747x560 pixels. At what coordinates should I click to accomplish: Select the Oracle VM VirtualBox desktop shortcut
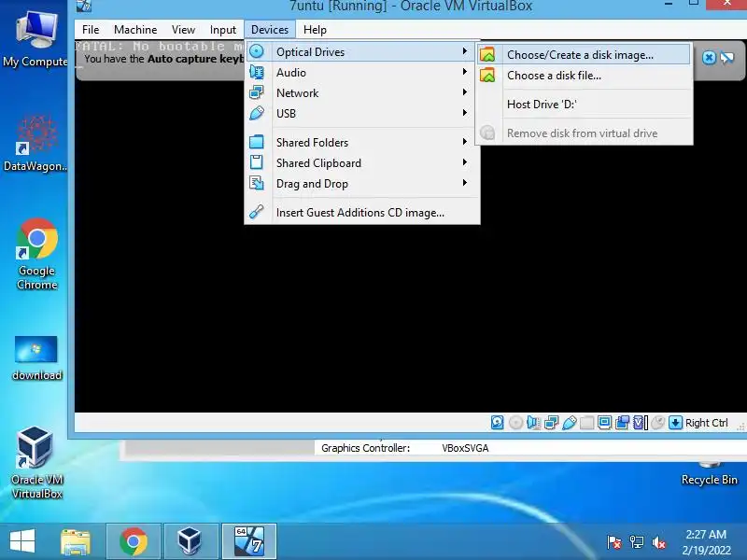pos(36,462)
